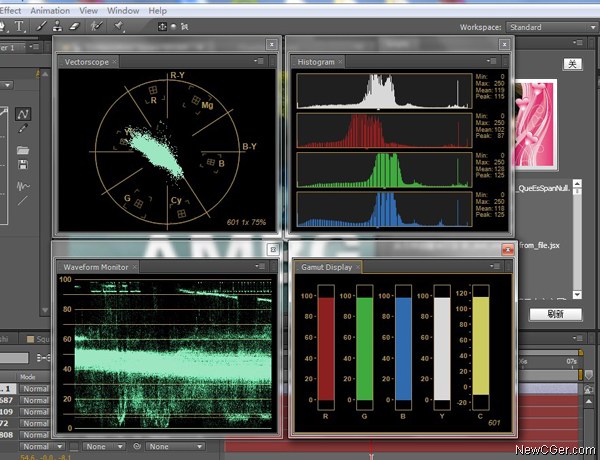Open the Normal blending mode dropdown with arrow
Screen dimensions: 600x460
[42, 447]
